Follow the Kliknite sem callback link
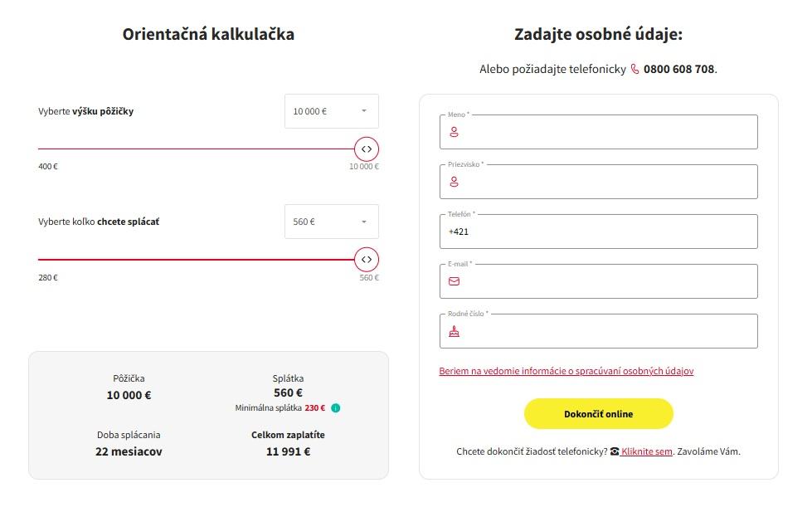Screen dimensions: 812x507 coord(646,452)
